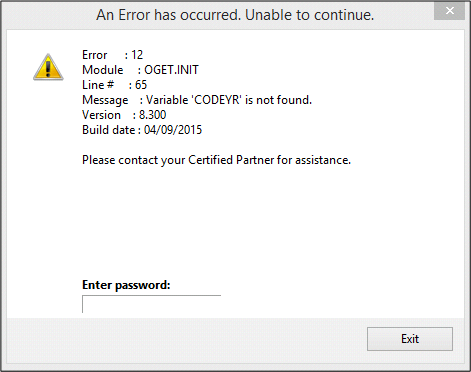Screen dimensions: 471x372
Task: Click the 'Enter password:' label
Action: click(126, 285)
